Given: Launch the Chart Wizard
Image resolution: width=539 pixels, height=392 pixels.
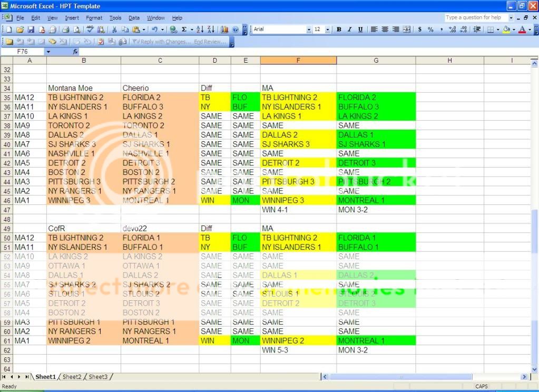Looking at the screenshot, I should [224, 30].
